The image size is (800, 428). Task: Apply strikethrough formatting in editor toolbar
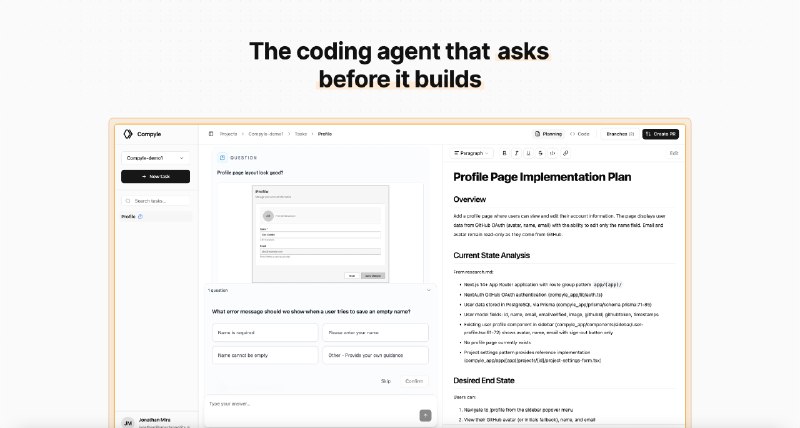540,153
